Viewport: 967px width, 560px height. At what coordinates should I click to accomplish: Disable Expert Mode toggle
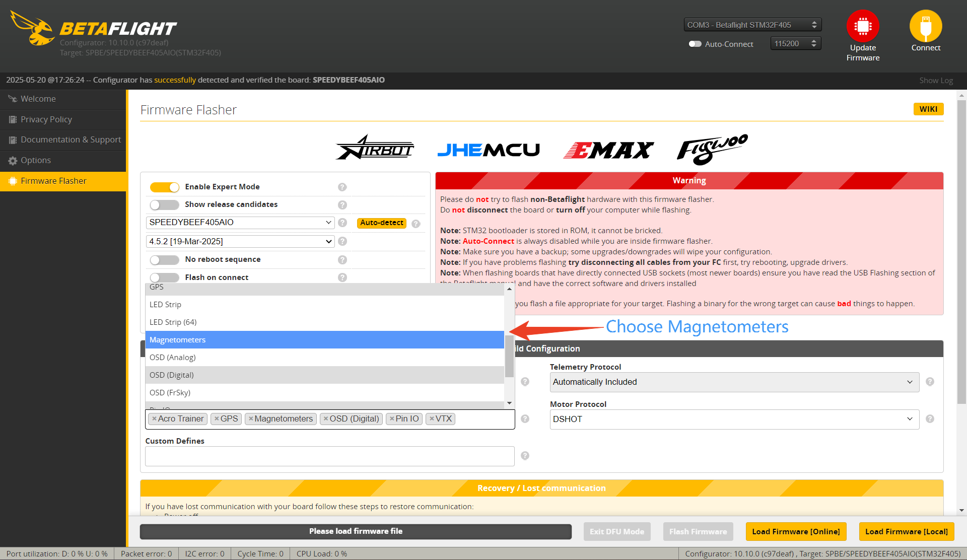(165, 187)
